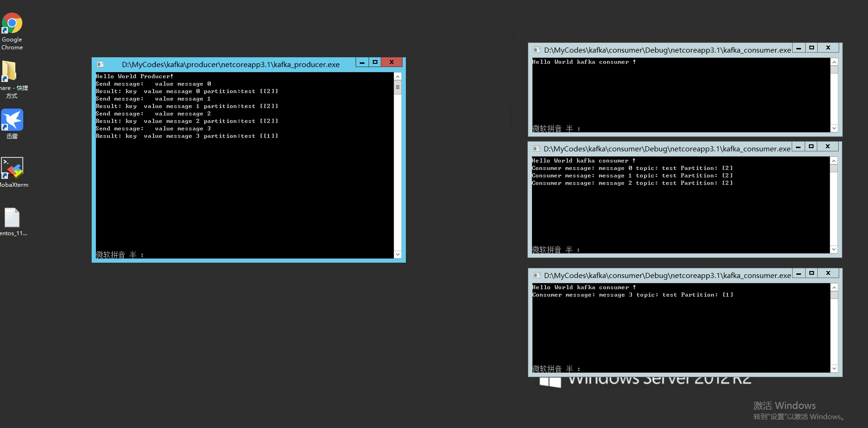Click the "Send message: value message 0" line

tap(153, 84)
